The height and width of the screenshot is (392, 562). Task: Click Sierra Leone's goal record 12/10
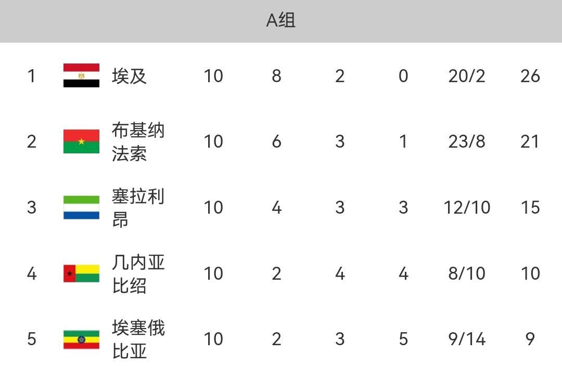[x=466, y=207]
